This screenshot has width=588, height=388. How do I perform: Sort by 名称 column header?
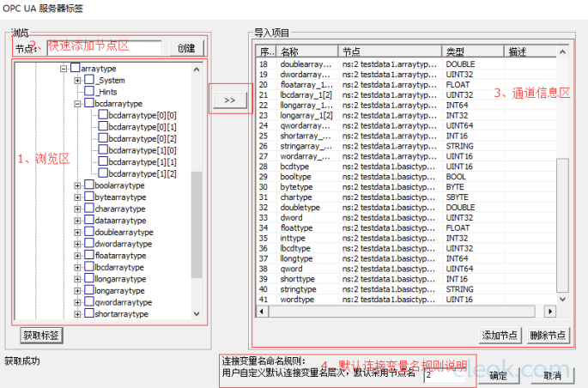306,52
